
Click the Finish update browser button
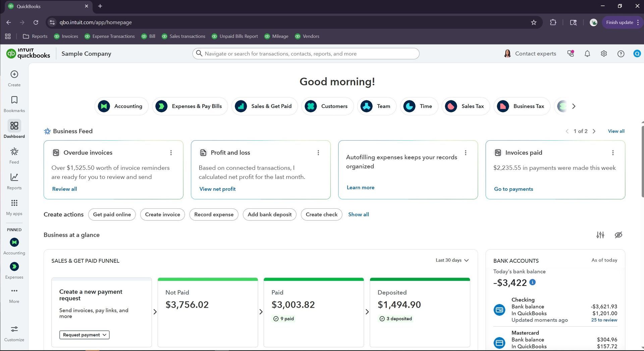click(x=623, y=22)
